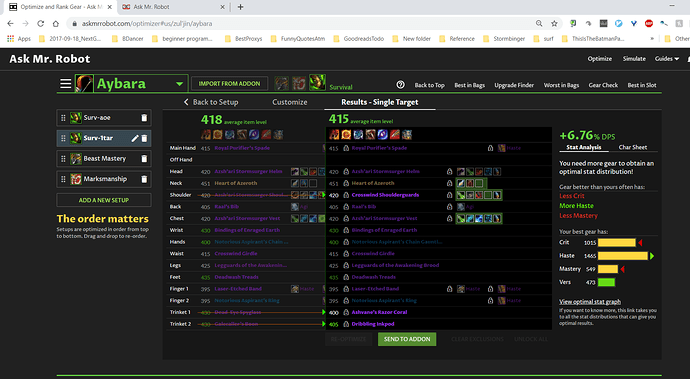The height and width of the screenshot is (379, 690).
Task: Click the help question mark icon
Action: point(400,85)
